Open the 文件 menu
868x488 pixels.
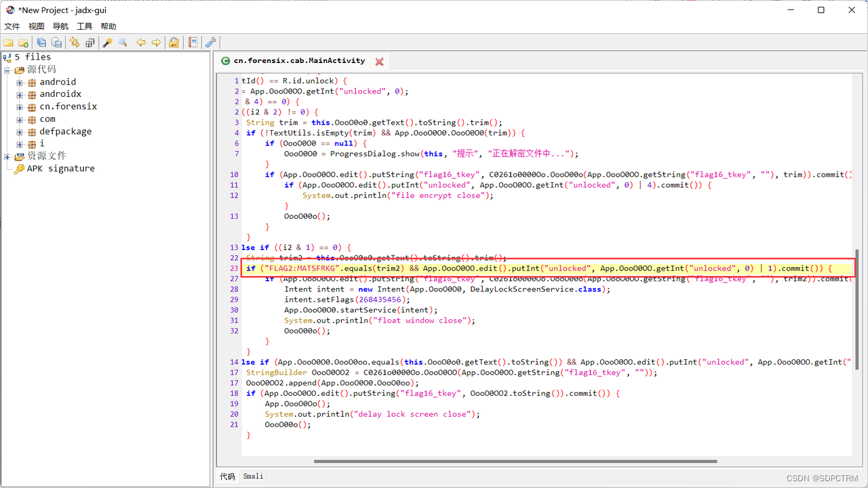pos(12,26)
